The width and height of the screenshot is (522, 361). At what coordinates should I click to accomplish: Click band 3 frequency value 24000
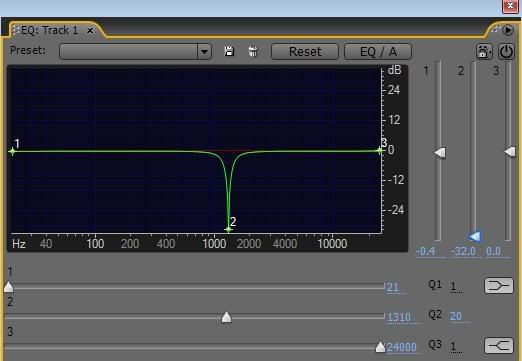point(401,347)
